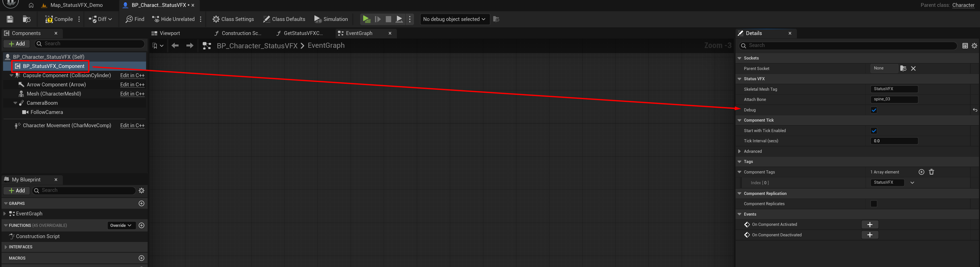Open Class Settings from toolbar
The image size is (980, 267).
(x=233, y=19)
